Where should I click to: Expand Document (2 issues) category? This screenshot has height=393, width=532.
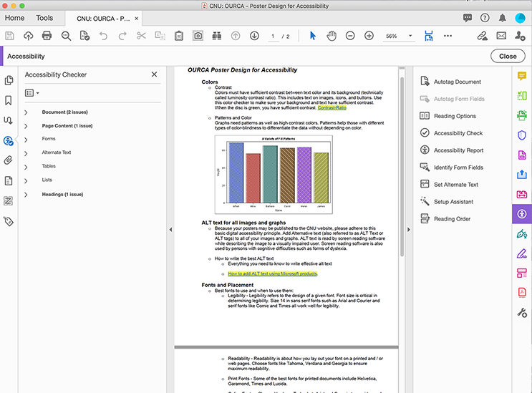point(26,112)
